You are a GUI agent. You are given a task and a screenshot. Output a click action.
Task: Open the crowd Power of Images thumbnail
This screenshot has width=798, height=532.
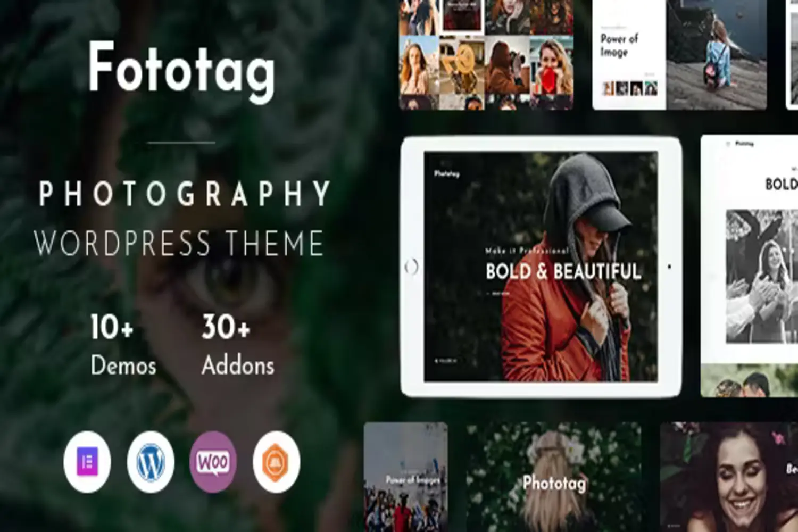point(405,477)
